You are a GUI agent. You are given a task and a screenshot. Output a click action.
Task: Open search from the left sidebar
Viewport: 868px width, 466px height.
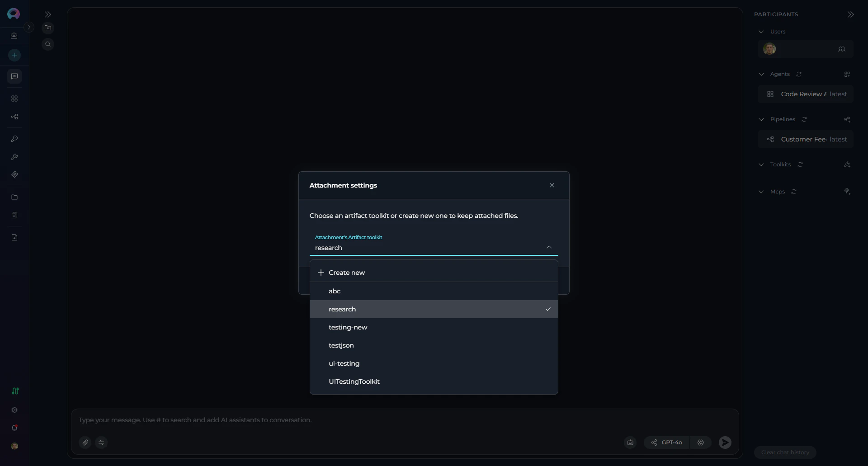point(48,44)
